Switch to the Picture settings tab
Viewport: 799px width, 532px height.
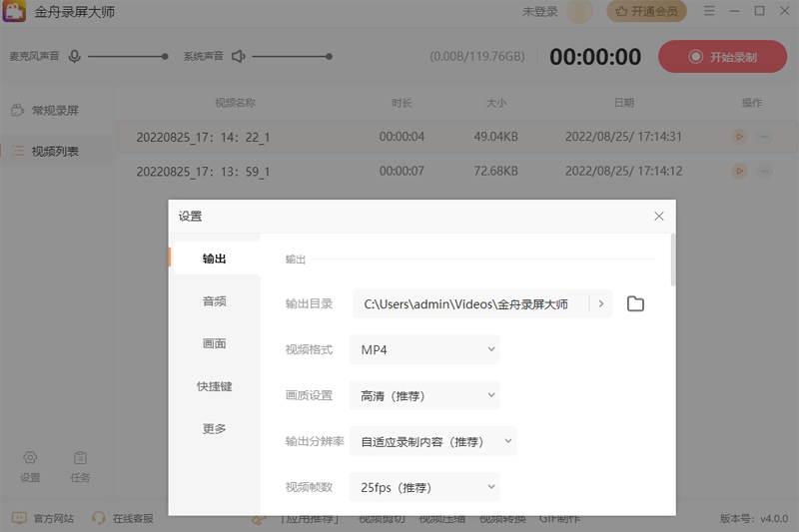tap(214, 343)
